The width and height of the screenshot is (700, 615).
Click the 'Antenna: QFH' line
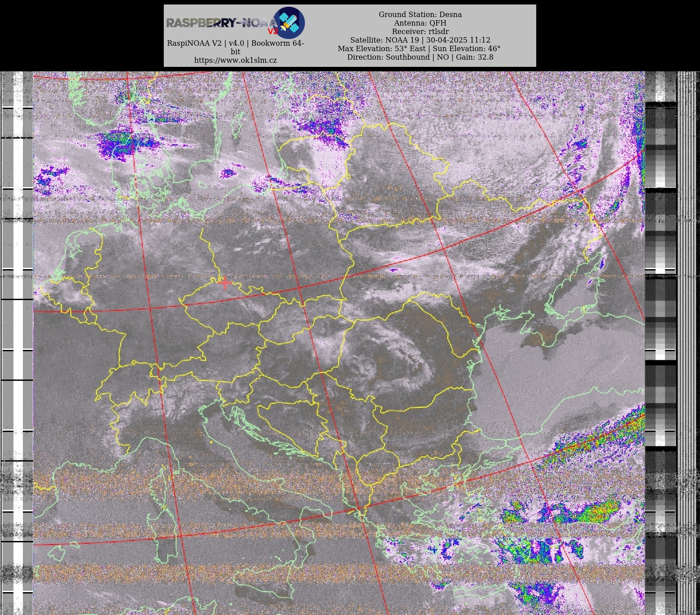point(420,23)
